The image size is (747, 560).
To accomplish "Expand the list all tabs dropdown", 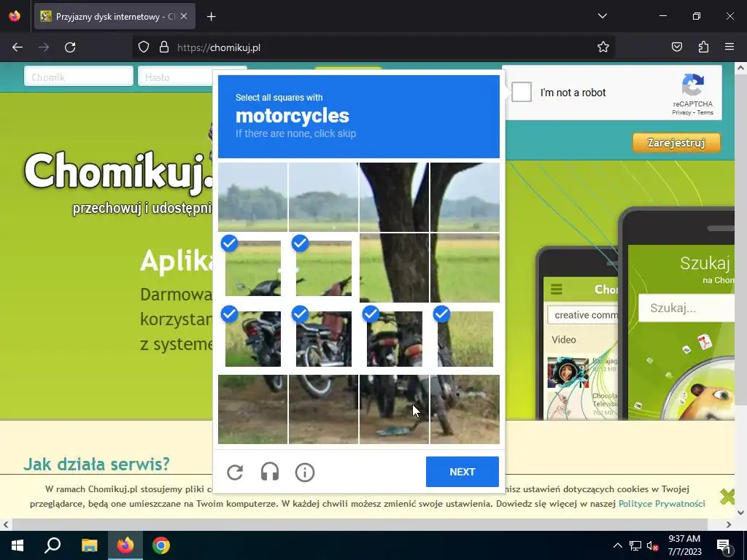I will point(602,16).
